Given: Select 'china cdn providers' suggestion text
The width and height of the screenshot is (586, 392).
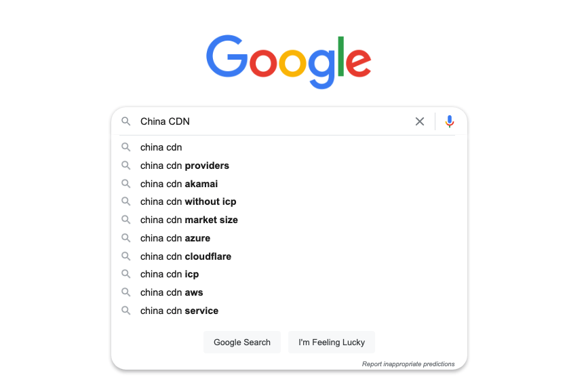Looking at the screenshot, I should click(184, 165).
